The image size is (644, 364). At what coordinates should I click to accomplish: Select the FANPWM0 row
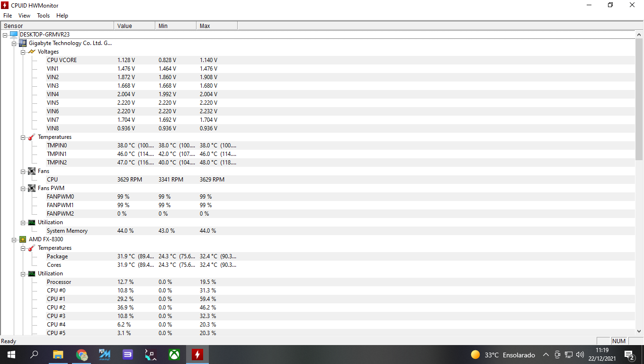[317, 197]
